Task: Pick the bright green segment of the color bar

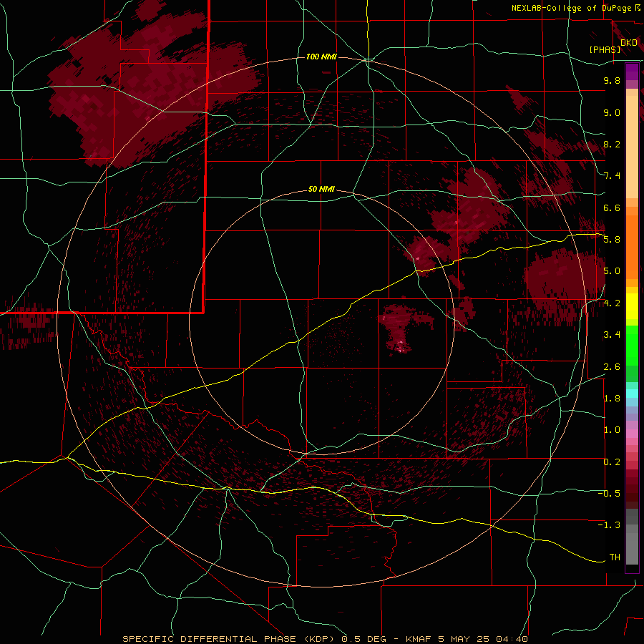Action: 632,346
